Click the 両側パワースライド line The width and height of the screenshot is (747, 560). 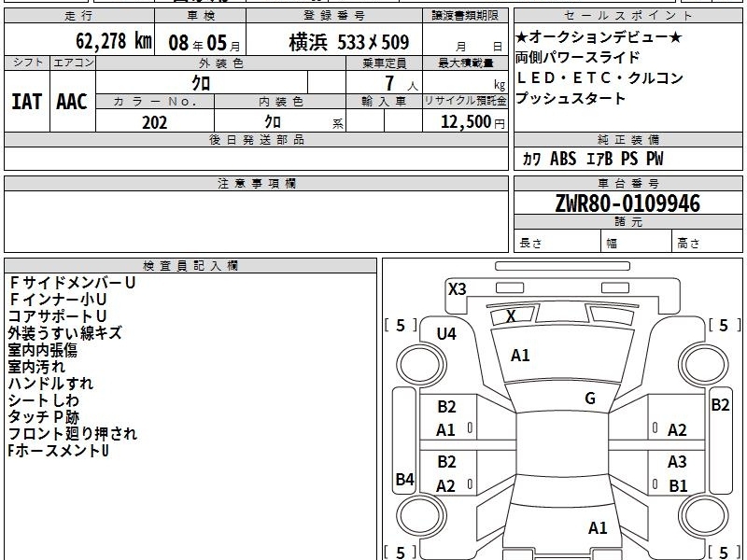pyautogui.click(x=577, y=58)
